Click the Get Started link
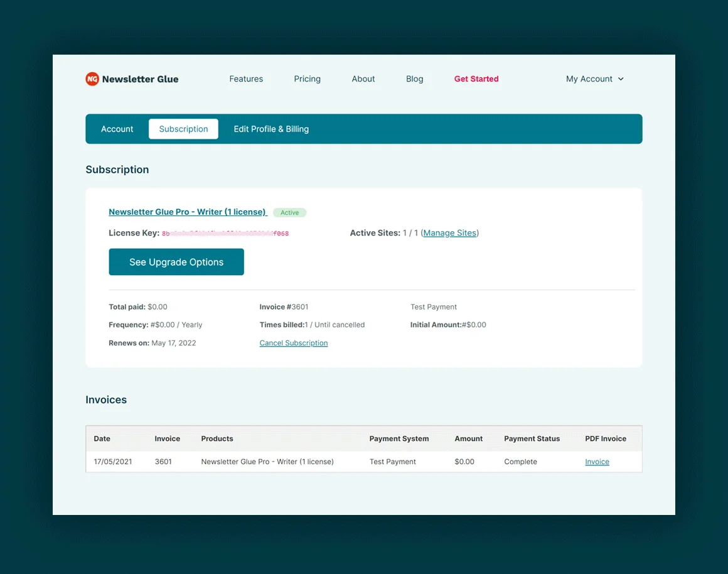728x574 pixels. click(x=476, y=79)
